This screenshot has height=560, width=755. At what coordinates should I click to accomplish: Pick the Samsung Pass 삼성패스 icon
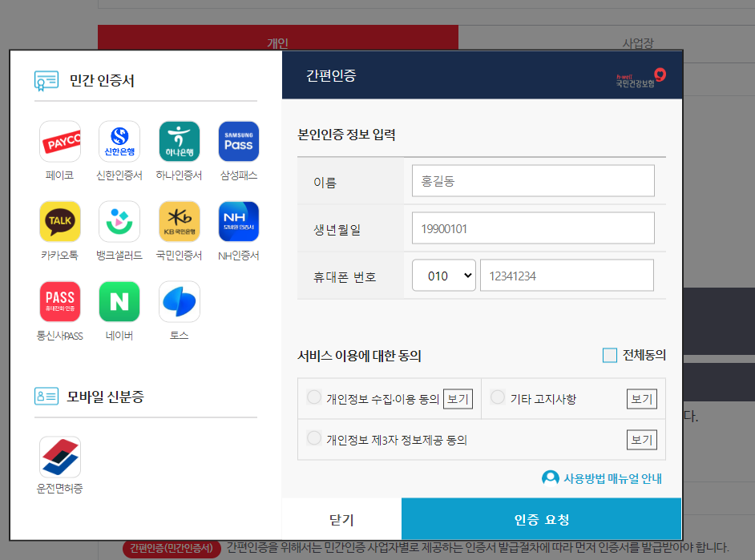(x=239, y=142)
